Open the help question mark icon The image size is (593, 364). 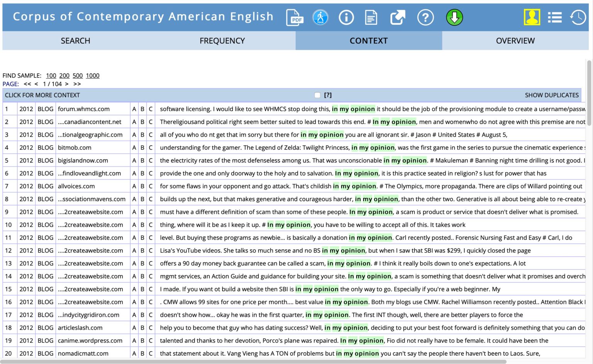click(425, 17)
